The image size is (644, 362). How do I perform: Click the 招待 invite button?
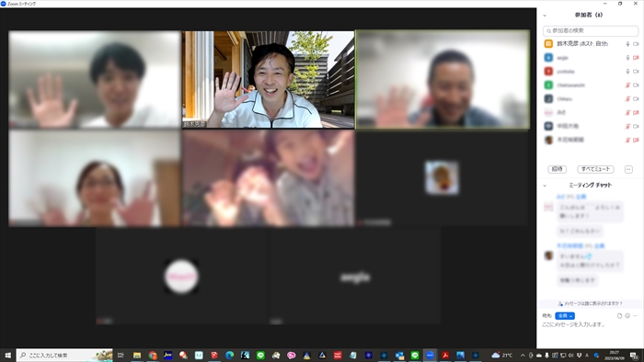point(557,169)
